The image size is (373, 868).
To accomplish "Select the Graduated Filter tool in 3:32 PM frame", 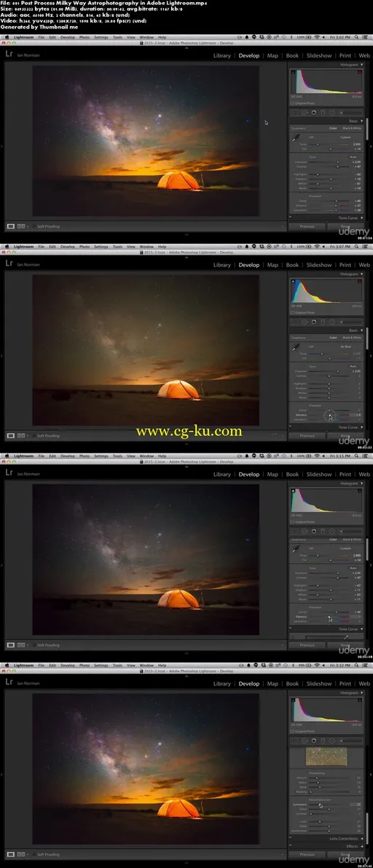I will [x=323, y=740].
